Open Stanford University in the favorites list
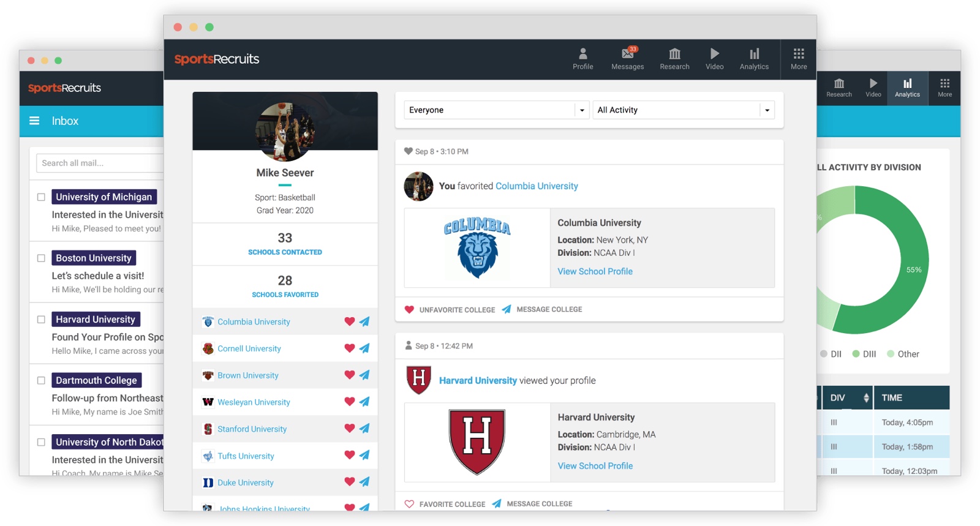This screenshot has width=980, height=526. click(x=252, y=429)
